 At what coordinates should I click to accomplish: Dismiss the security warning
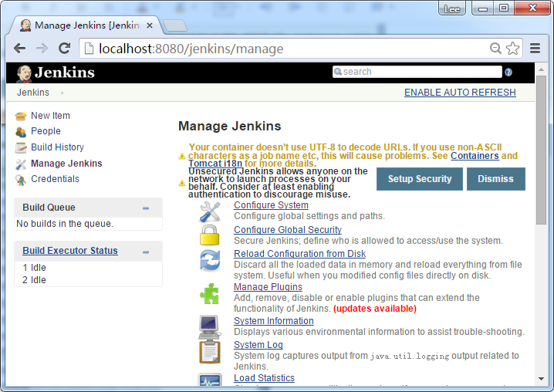(x=495, y=179)
